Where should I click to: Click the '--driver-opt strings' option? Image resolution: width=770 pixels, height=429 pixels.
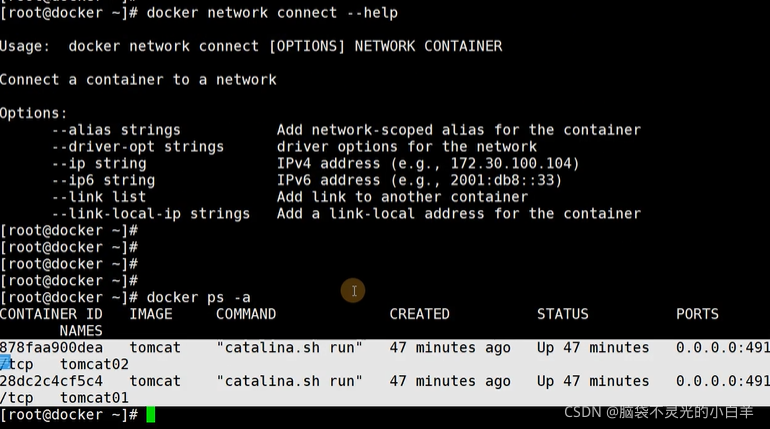(138, 147)
